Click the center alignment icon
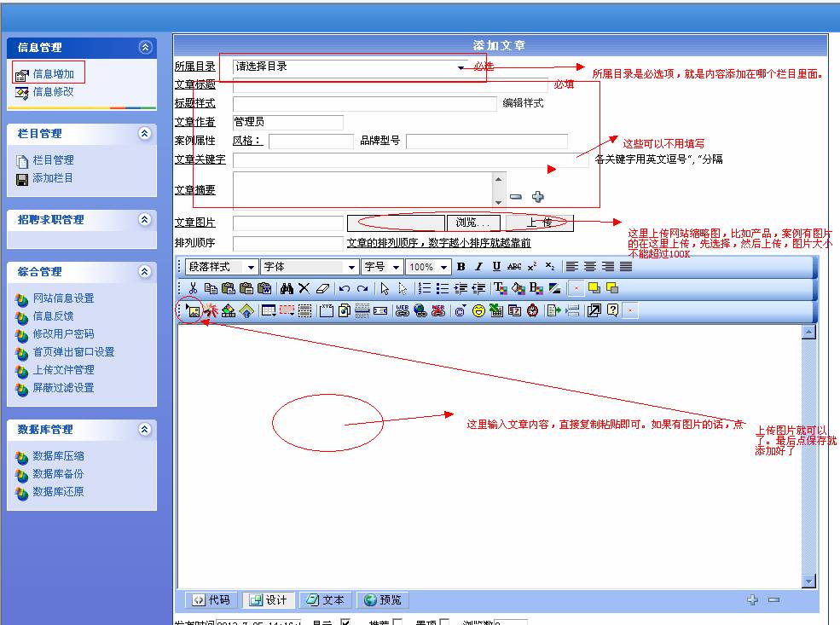The image size is (840, 625). (592, 266)
